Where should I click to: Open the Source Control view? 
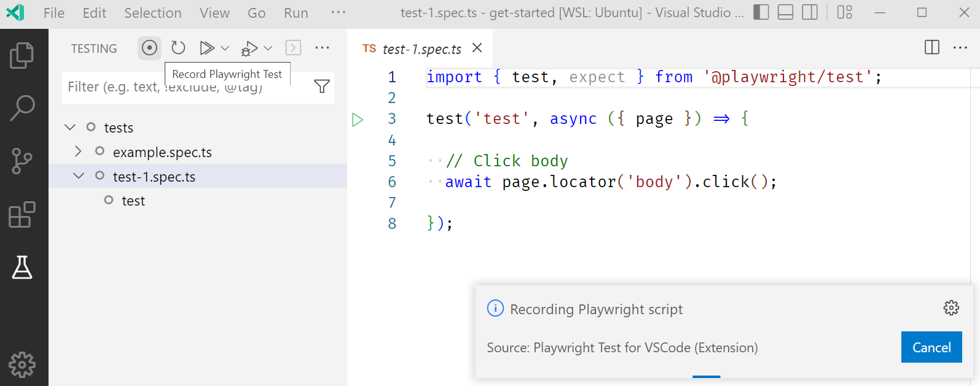[x=22, y=161]
